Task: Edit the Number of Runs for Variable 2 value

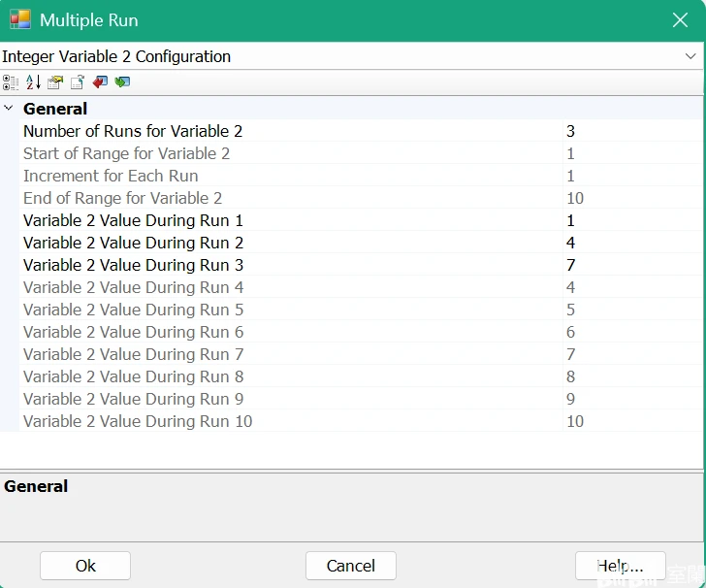Action: point(630,131)
